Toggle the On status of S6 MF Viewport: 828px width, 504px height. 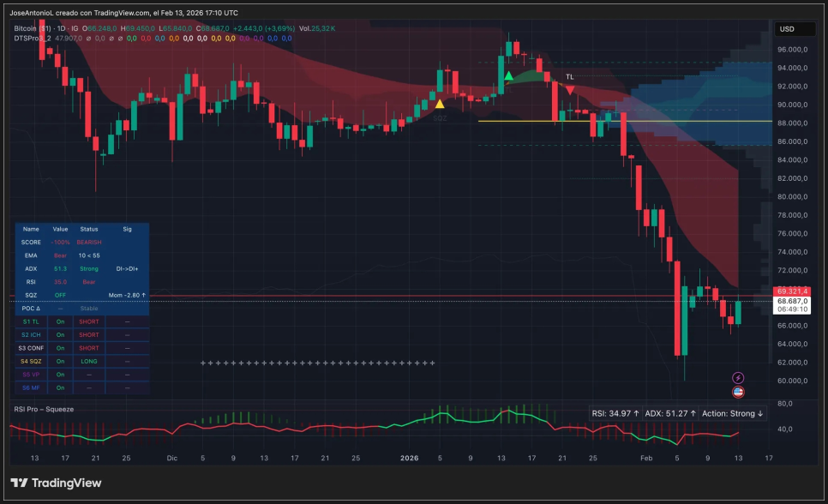[x=60, y=387]
